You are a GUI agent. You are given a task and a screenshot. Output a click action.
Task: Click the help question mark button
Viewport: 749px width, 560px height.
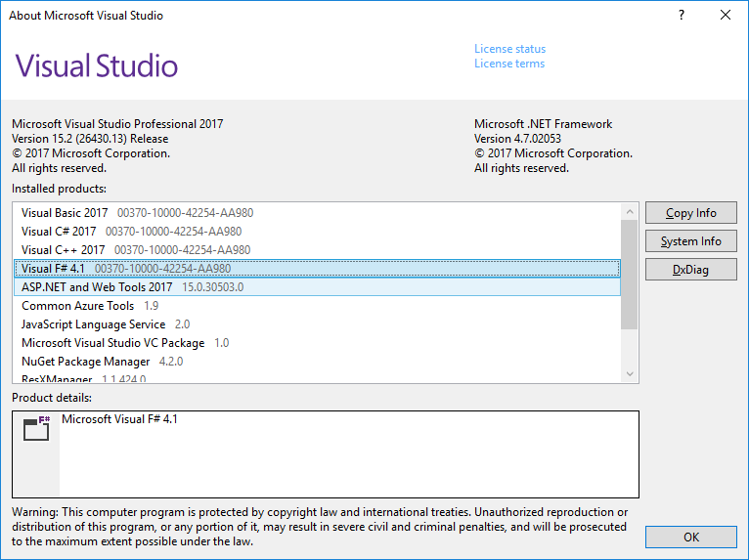point(682,16)
